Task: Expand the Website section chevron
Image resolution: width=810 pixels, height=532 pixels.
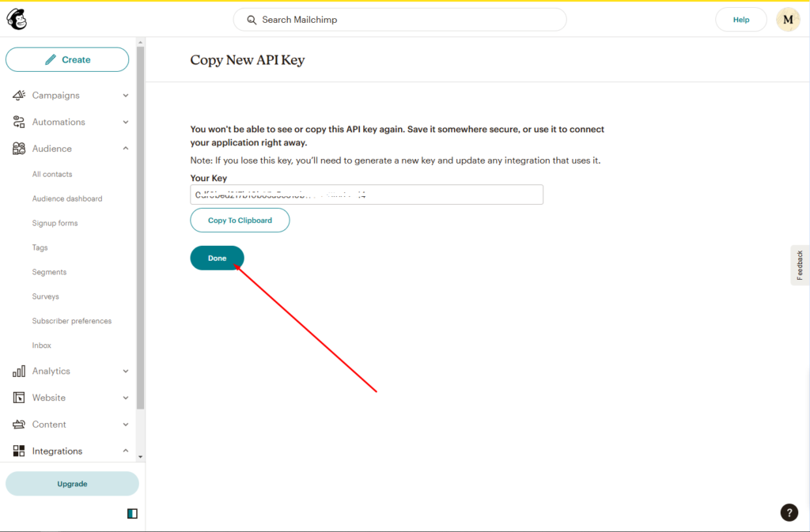Action: (126, 398)
